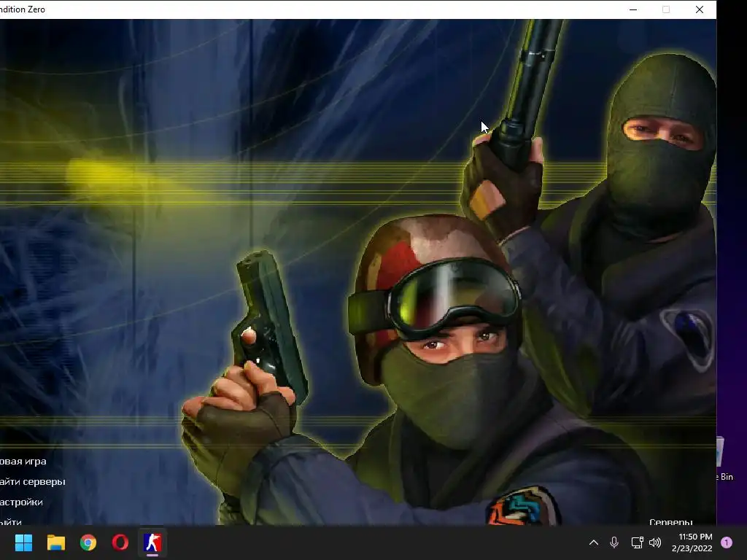
Task: Open 'Найти серверы' menu entry
Action: (32, 482)
